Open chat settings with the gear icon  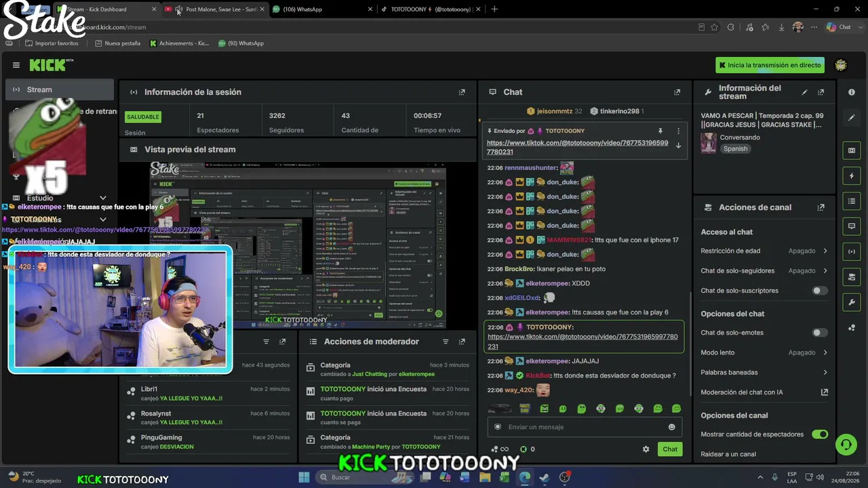[646, 449]
